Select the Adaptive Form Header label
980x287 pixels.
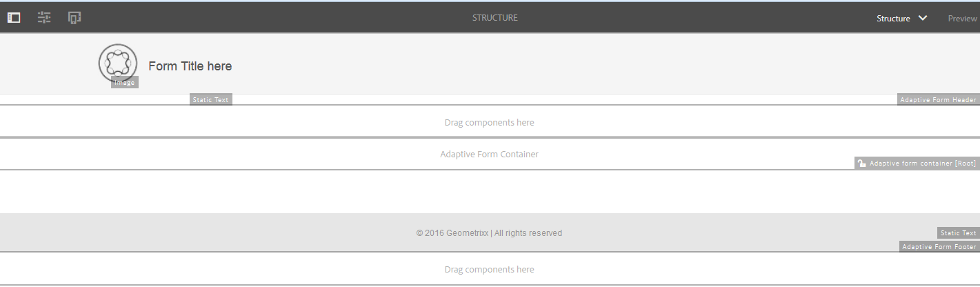pos(939,100)
